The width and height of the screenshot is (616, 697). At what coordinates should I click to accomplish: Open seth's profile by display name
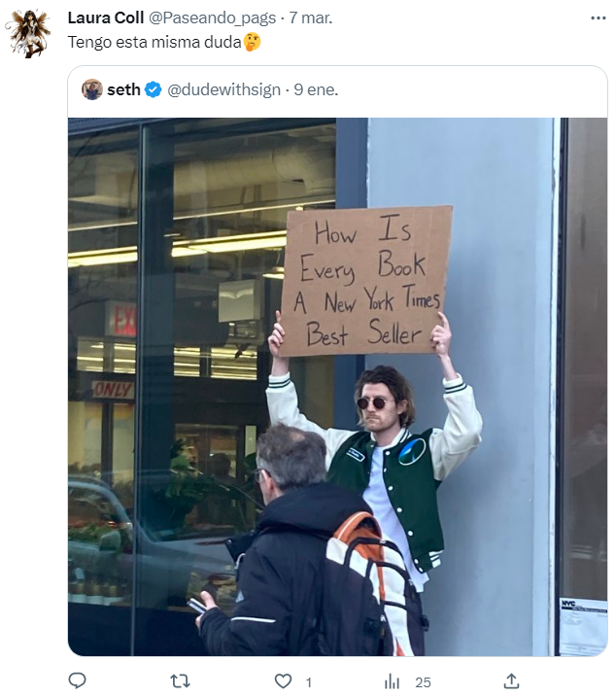point(124,89)
